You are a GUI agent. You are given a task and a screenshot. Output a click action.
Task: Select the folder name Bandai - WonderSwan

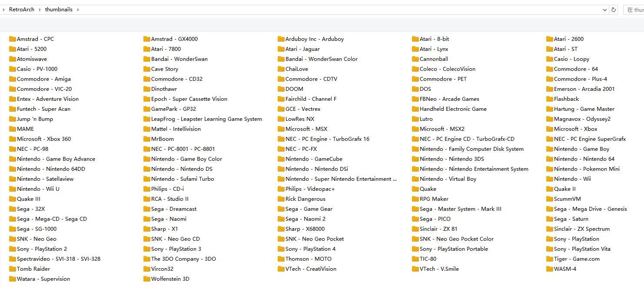pos(179,59)
